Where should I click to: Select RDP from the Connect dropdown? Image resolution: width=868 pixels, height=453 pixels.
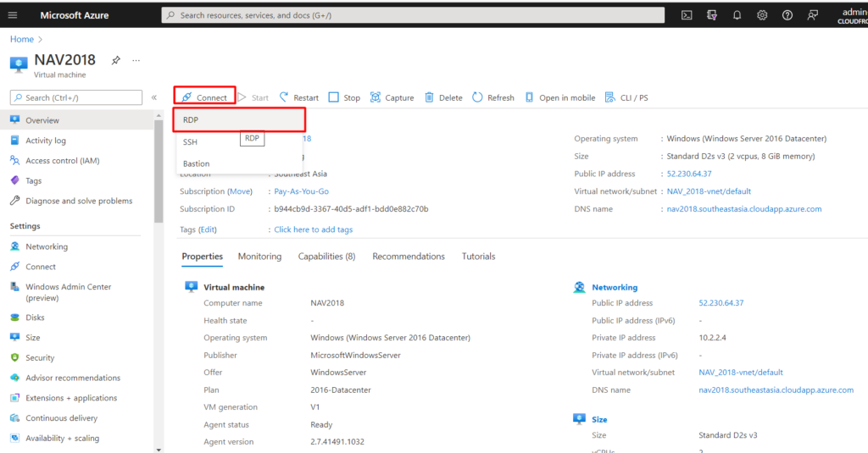click(239, 119)
